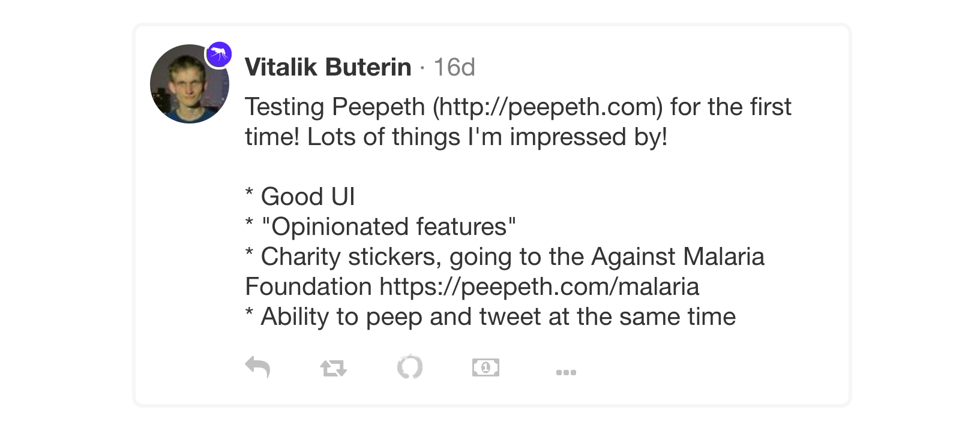Like the peep with the Ensō circle icon

pyautogui.click(x=410, y=367)
